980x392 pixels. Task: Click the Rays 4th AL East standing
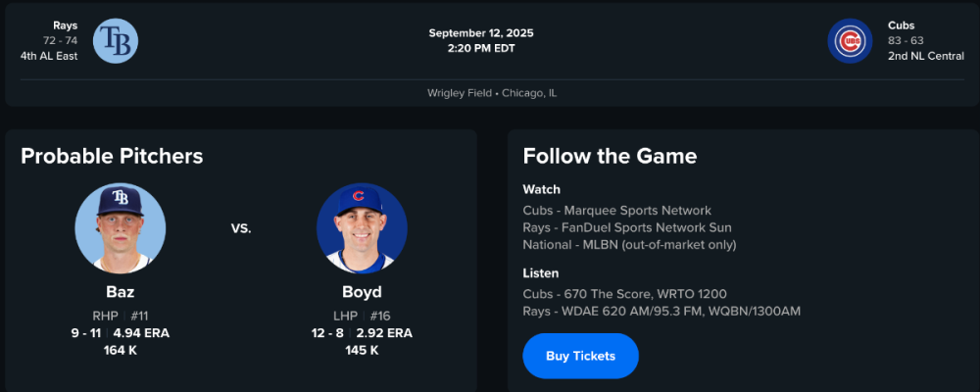pyautogui.click(x=49, y=56)
